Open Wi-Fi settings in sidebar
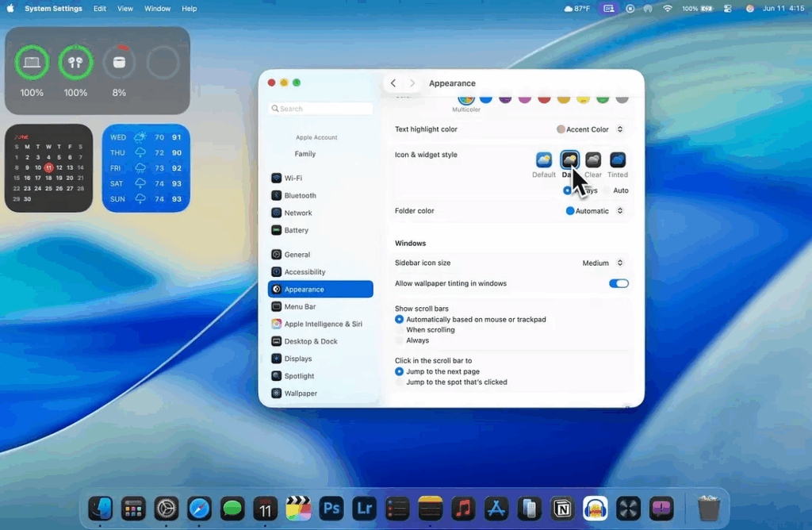Viewport: 812px width, 530px height. 293,179
